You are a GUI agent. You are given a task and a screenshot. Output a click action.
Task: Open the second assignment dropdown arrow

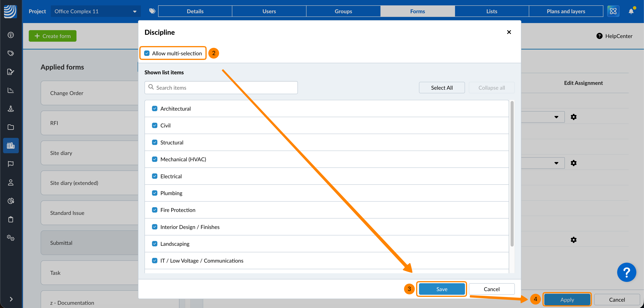(x=556, y=163)
